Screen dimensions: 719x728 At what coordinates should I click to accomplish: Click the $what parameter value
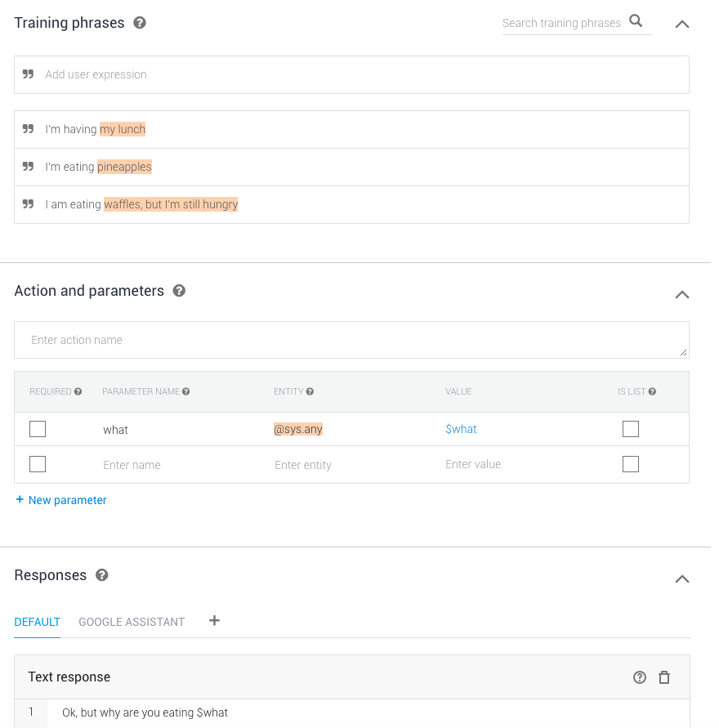point(461,429)
